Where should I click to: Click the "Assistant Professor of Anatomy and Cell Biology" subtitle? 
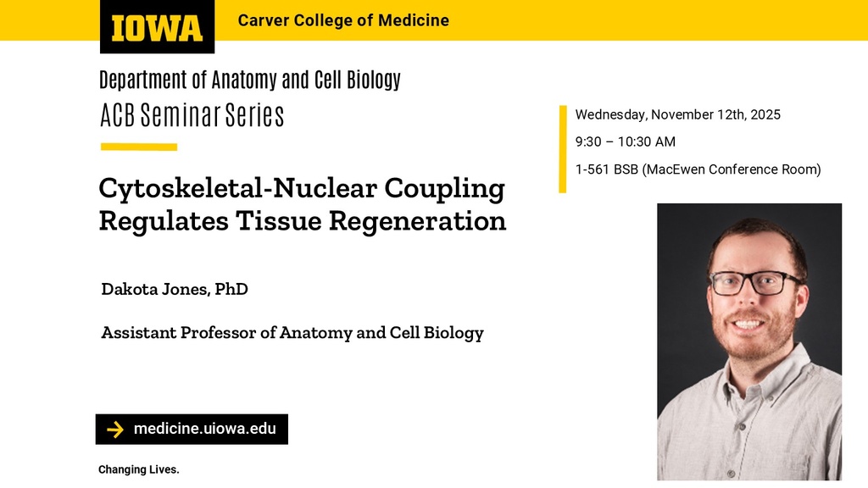pos(292,332)
